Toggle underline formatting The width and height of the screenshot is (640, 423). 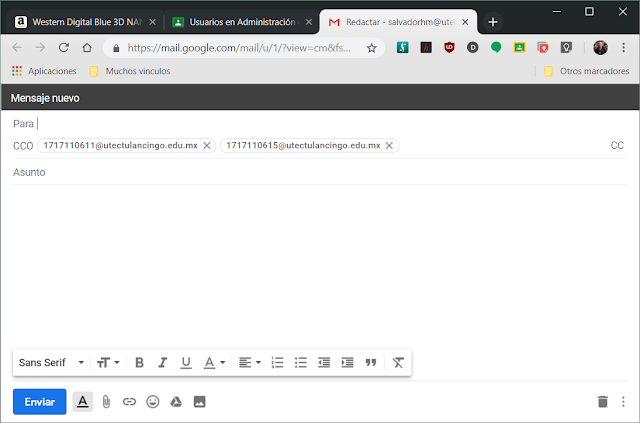tap(186, 363)
